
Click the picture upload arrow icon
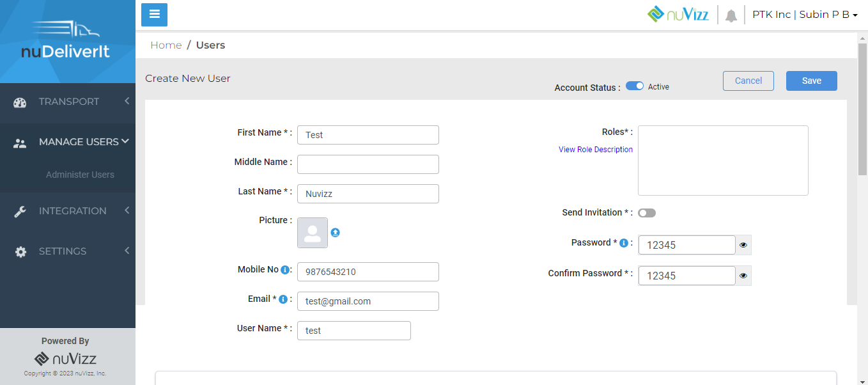(x=335, y=233)
